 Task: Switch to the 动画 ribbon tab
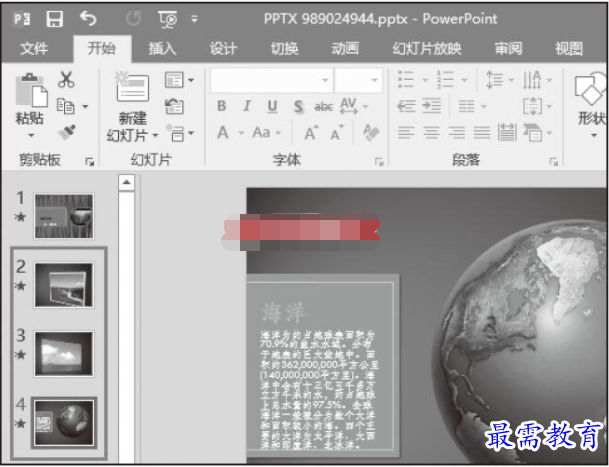coord(345,48)
